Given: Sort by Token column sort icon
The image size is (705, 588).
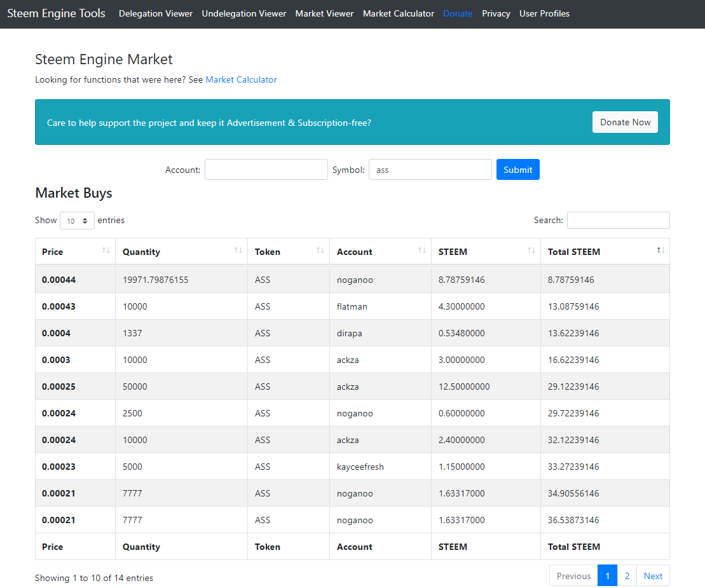Looking at the screenshot, I should pyautogui.click(x=320, y=250).
